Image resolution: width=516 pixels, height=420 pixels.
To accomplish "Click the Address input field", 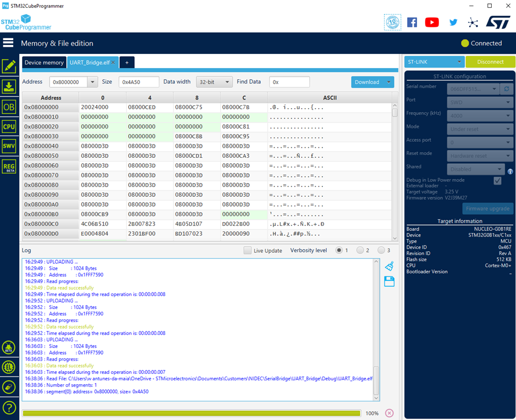I will point(68,82).
